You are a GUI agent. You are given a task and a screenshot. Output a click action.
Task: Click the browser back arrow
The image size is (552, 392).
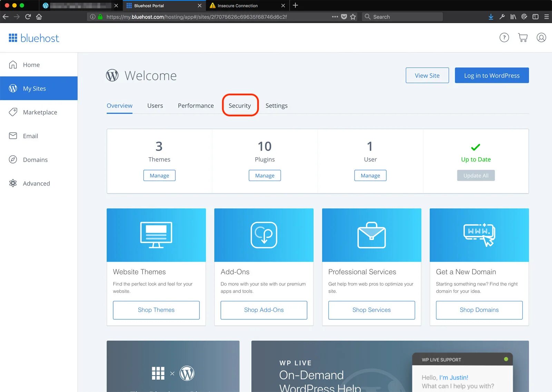click(6, 17)
